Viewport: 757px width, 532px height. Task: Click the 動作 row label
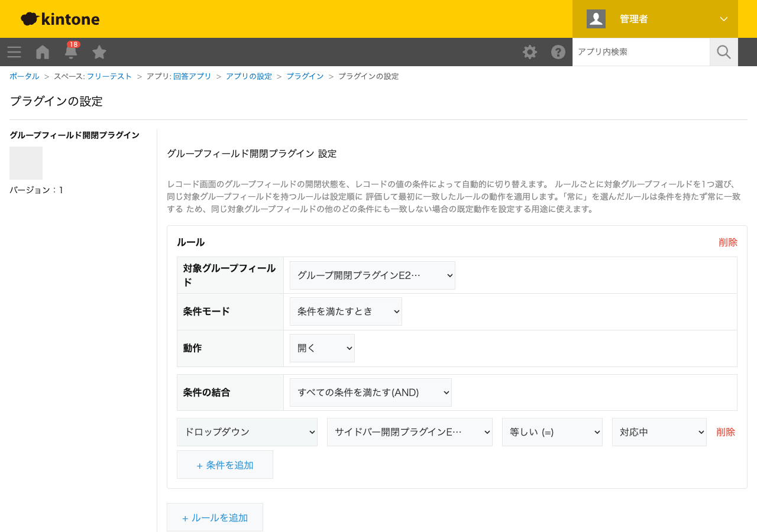pyautogui.click(x=192, y=348)
